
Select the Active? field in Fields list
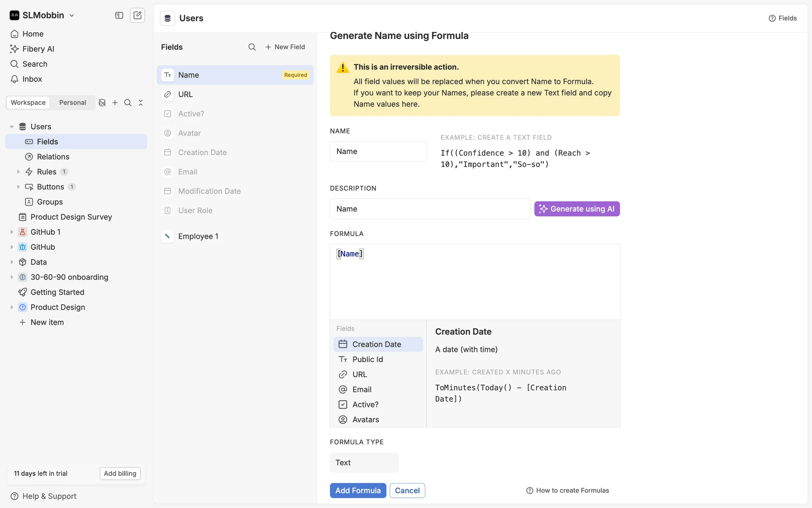[x=191, y=113]
